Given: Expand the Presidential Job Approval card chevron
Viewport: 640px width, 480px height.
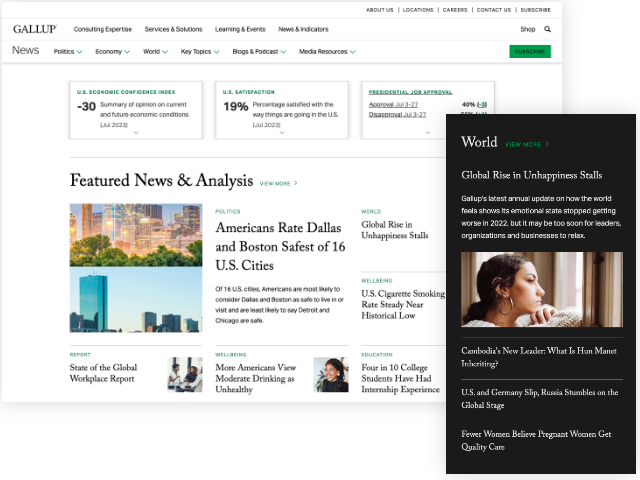Looking at the screenshot, I should (x=428, y=133).
